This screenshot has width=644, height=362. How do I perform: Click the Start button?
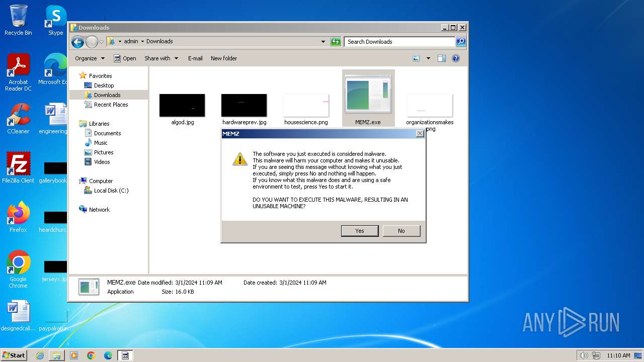click(14, 355)
